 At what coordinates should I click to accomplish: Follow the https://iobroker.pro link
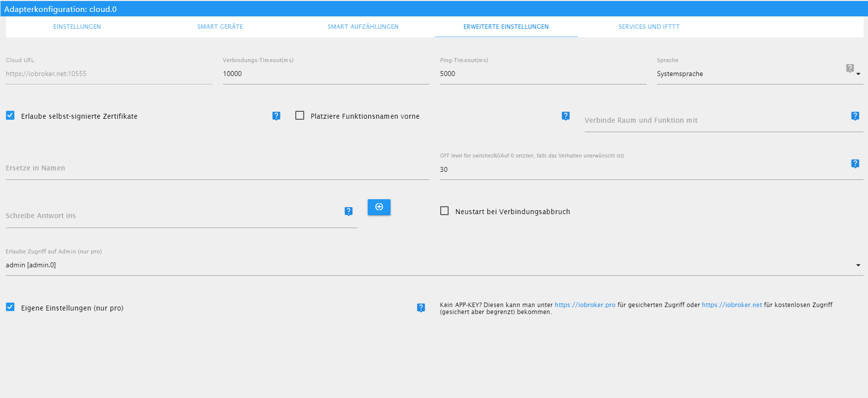click(x=585, y=305)
